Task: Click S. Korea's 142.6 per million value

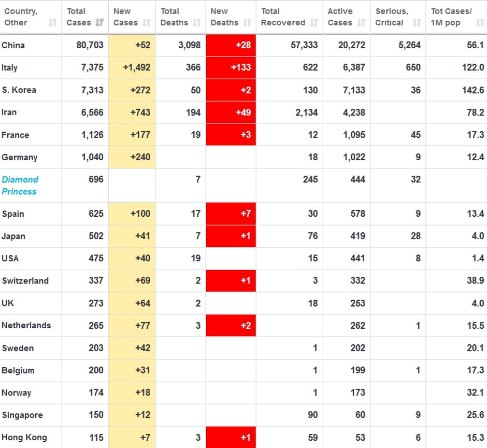Action: tap(473, 90)
